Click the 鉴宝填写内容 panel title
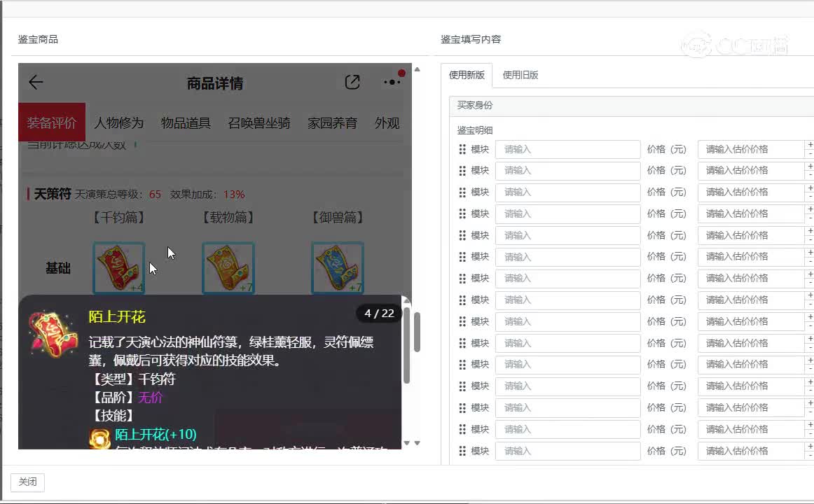814x504 pixels. click(471, 39)
